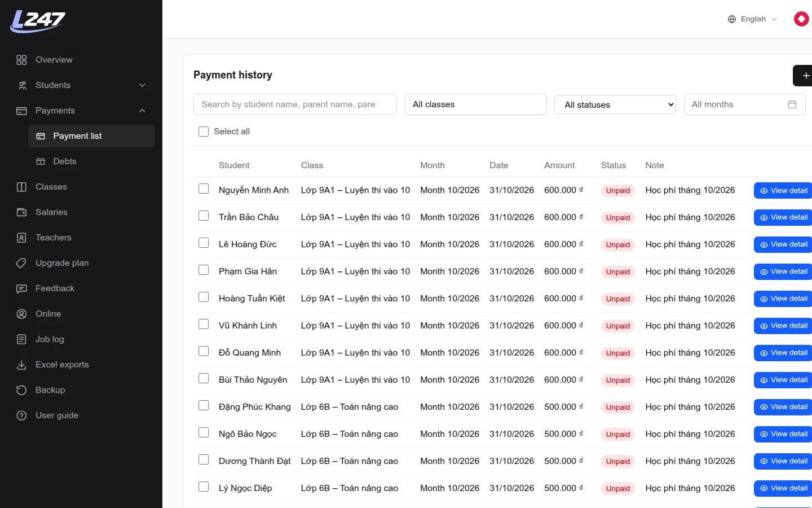Click the Excel exports download icon

coord(21,365)
